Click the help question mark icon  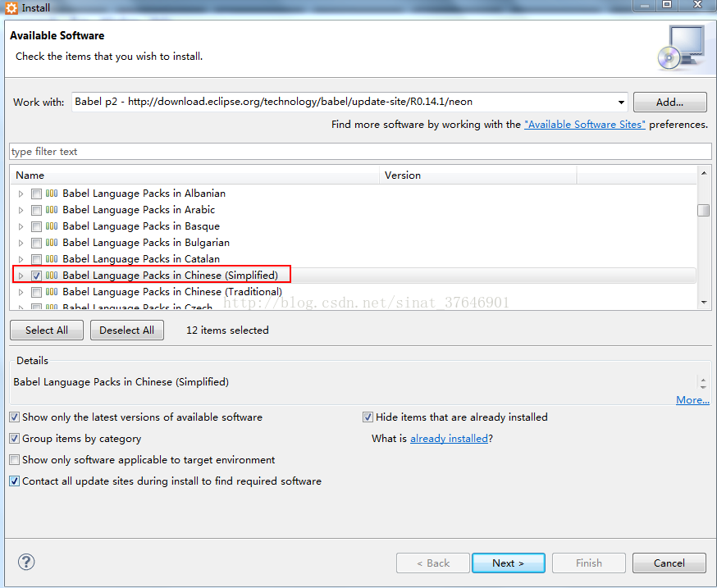(x=26, y=562)
